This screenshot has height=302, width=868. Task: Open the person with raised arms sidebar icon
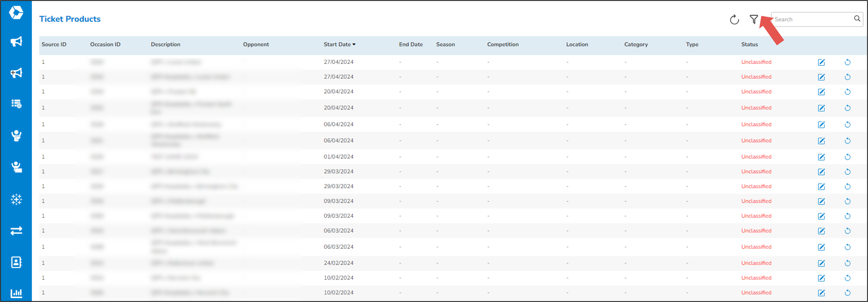[16, 135]
